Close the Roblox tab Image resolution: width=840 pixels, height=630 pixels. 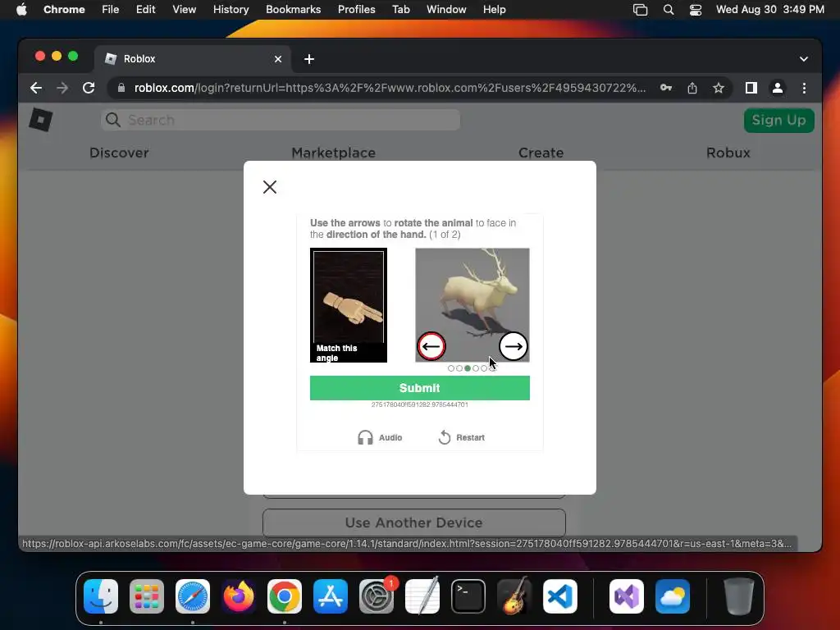(278, 59)
